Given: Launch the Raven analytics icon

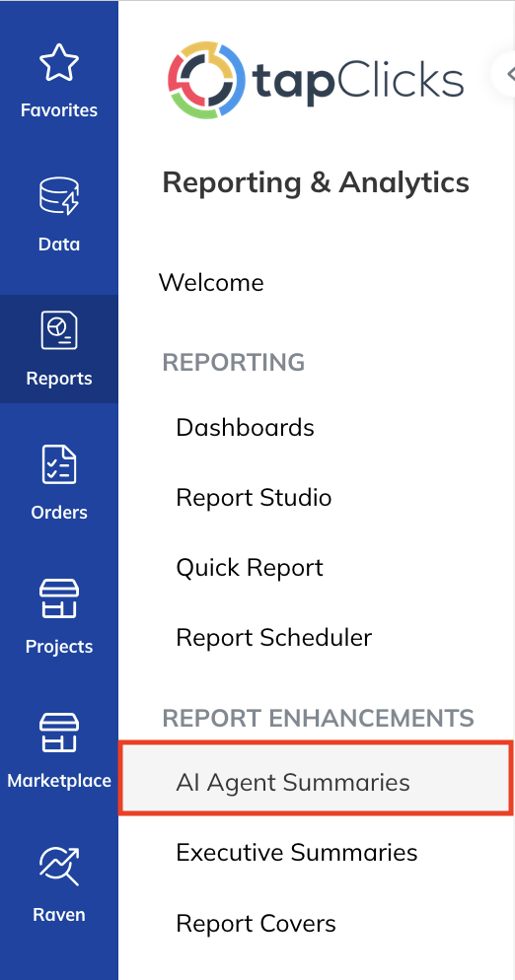Looking at the screenshot, I should pyautogui.click(x=59, y=867).
